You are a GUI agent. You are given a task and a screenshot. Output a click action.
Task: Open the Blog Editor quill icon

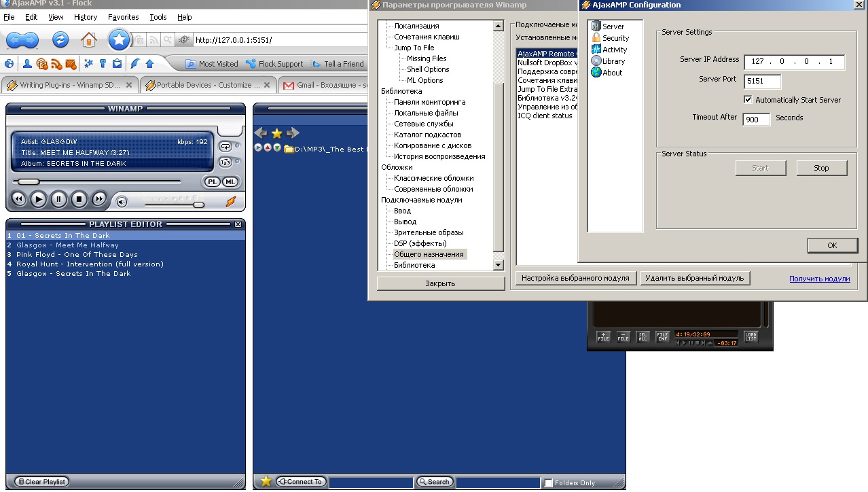134,64
